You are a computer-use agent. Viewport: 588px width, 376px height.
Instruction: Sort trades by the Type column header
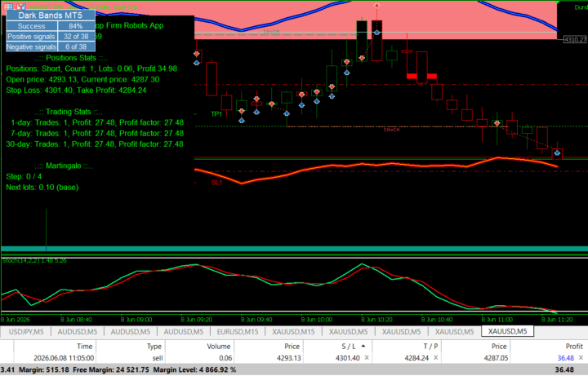tap(154, 347)
